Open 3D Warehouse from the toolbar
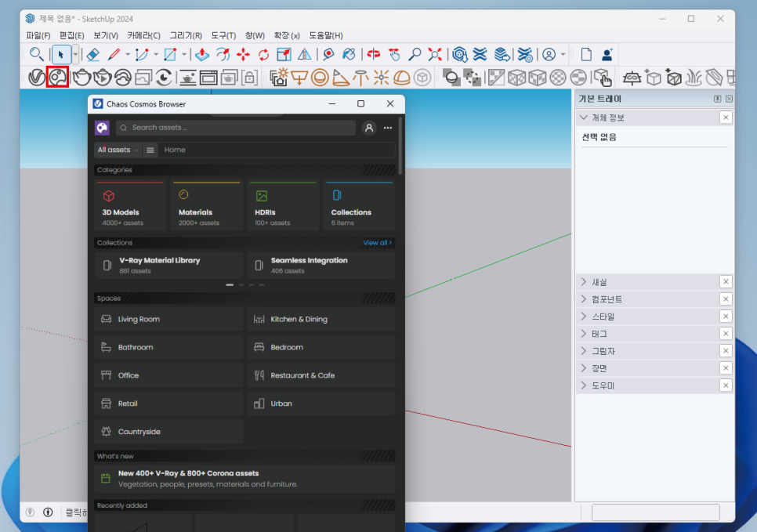 pyautogui.click(x=460, y=55)
